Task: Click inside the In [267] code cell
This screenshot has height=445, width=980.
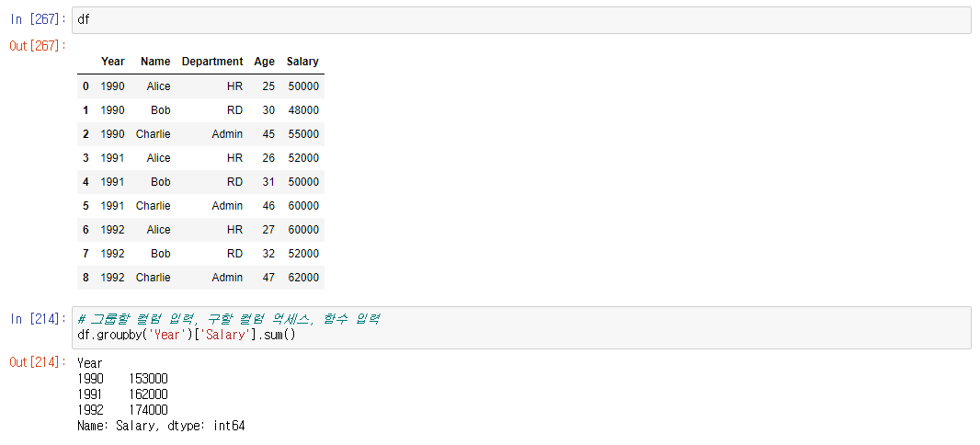Action: [521, 19]
